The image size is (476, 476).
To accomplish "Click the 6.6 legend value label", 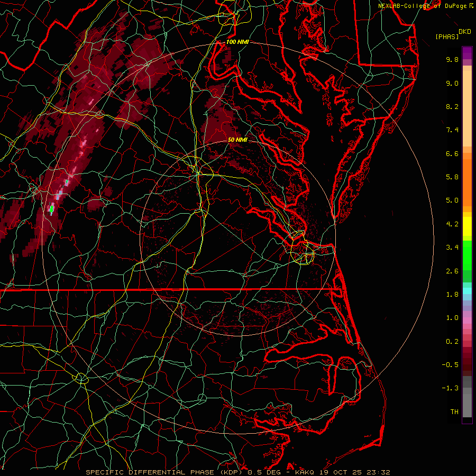I will tap(452, 153).
